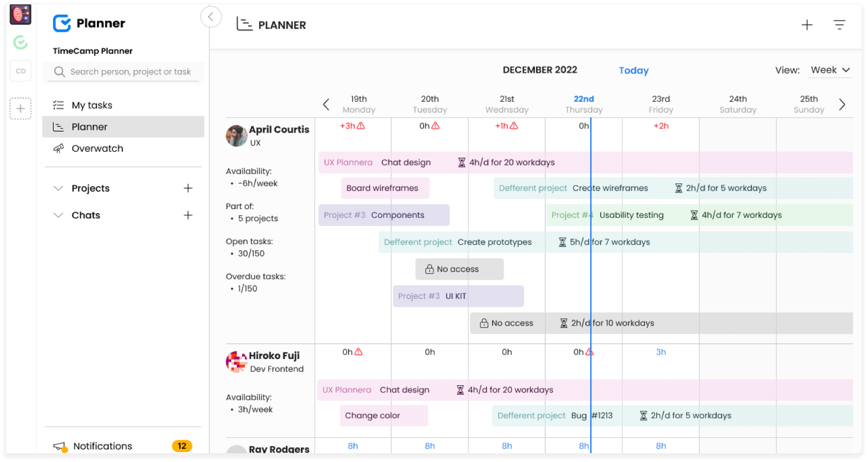Click the plus icon in Planner header
Screen dimensions: 868x462
tap(807, 25)
